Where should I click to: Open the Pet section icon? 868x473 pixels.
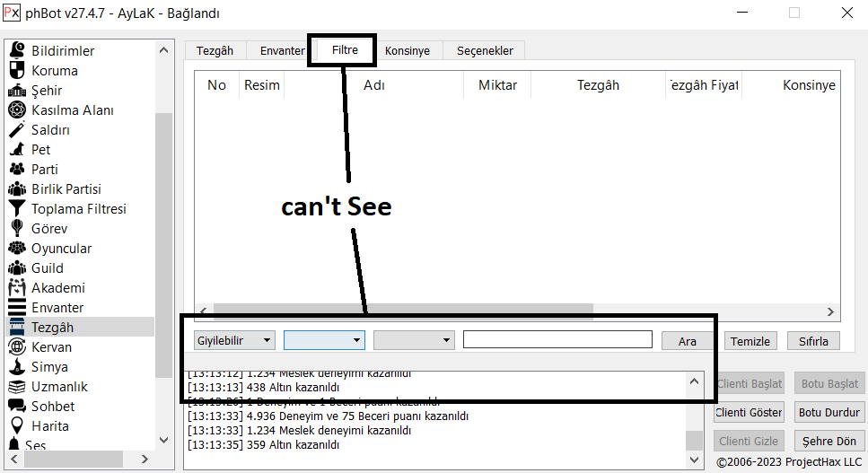[x=16, y=150]
